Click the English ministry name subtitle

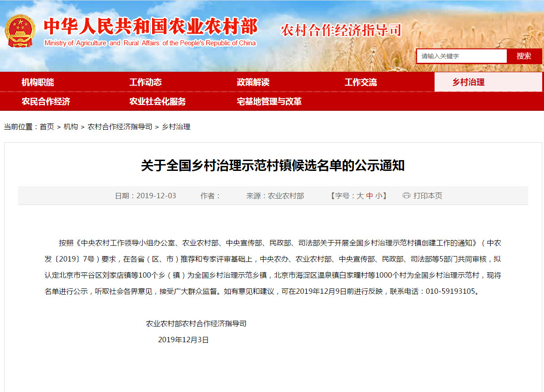150,43
